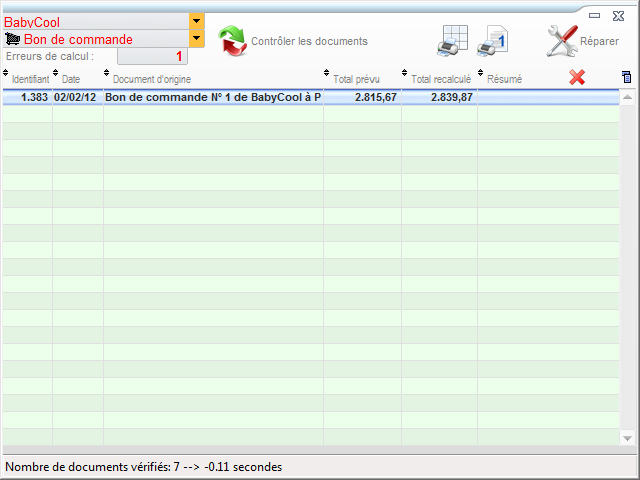Click the scrollbar down arrow
The width and height of the screenshot is (640, 480).
[x=627, y=438]
